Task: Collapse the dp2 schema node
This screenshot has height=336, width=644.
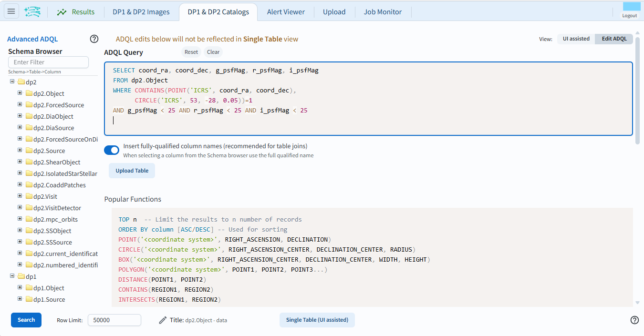Action: pyautogui.click(x=12, y=81)
